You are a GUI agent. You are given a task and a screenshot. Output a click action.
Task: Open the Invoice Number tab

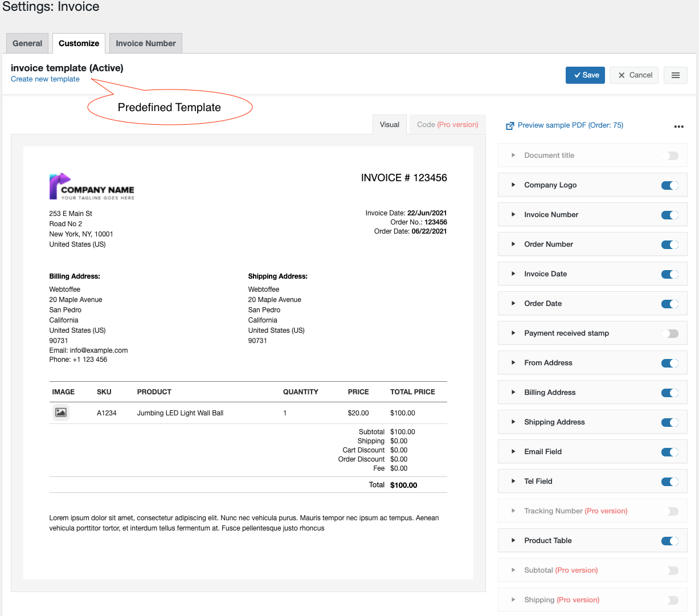146,43
